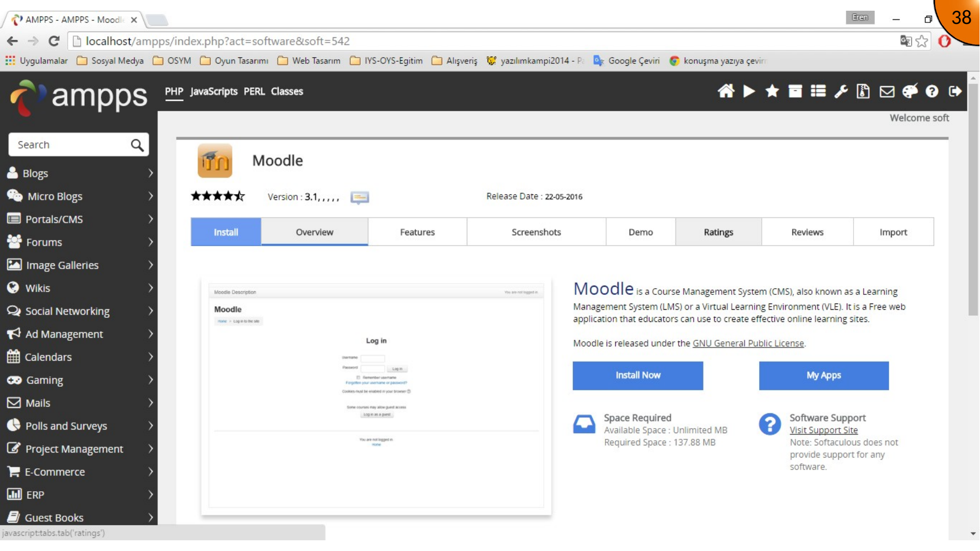Expand the Project Management category
The height and width of the screenshot is (551, 980).
[x=79, y=449]
